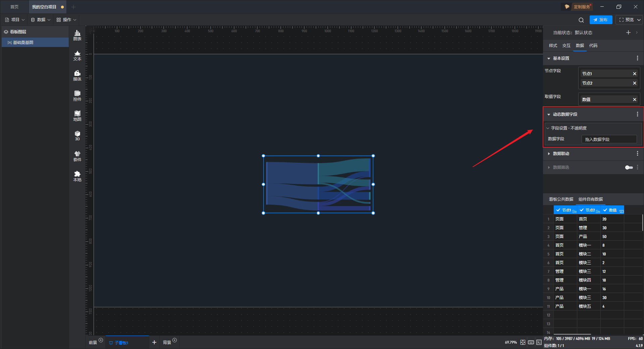Click the 预览 preview button
Screen dimensions: 644x349
pyautogui.click(x=626, y=20)
